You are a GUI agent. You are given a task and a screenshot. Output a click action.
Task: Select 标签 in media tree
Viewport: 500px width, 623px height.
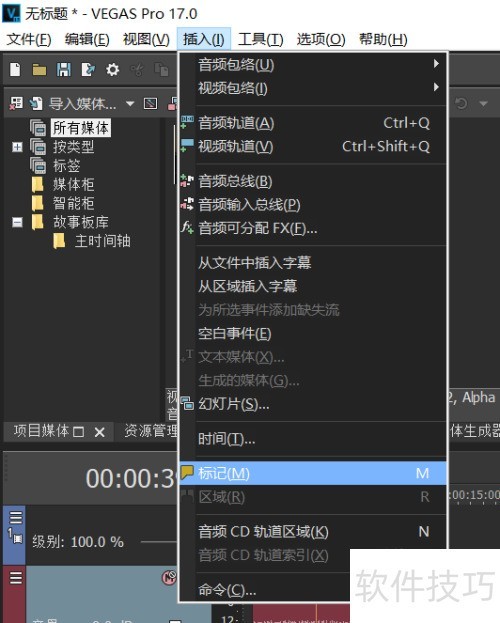(x=66, y=166)
